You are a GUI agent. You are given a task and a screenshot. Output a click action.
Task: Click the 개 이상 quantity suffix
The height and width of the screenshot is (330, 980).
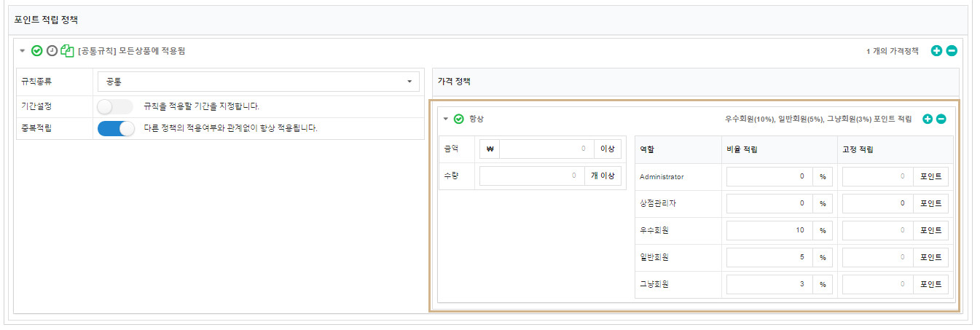click(603, 176)
